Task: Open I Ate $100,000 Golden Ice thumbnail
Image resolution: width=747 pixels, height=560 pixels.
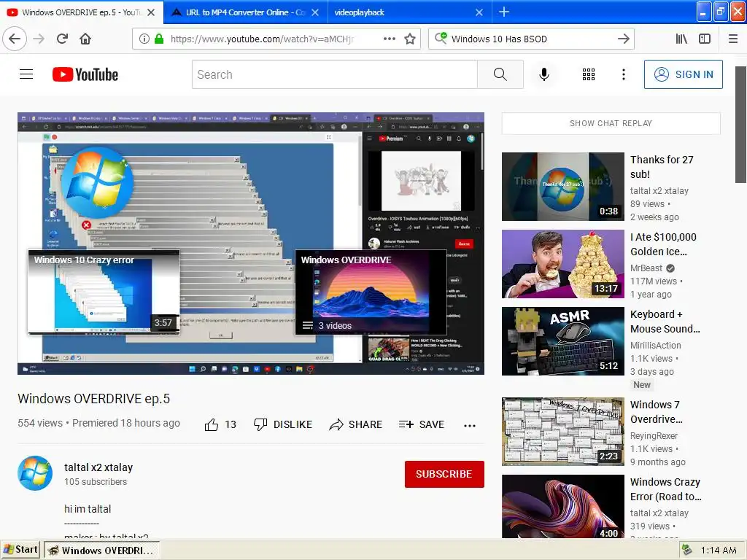Action: (x=562, y=264)
